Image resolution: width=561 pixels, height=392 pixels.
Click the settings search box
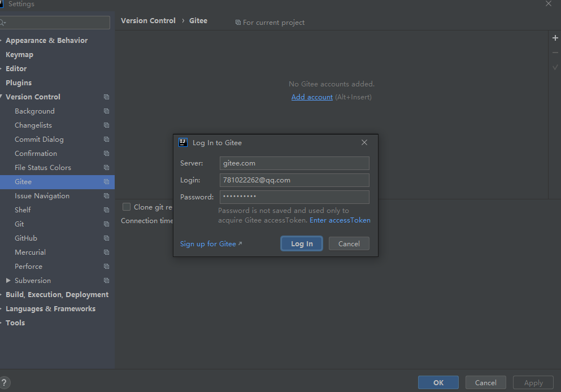55,23
